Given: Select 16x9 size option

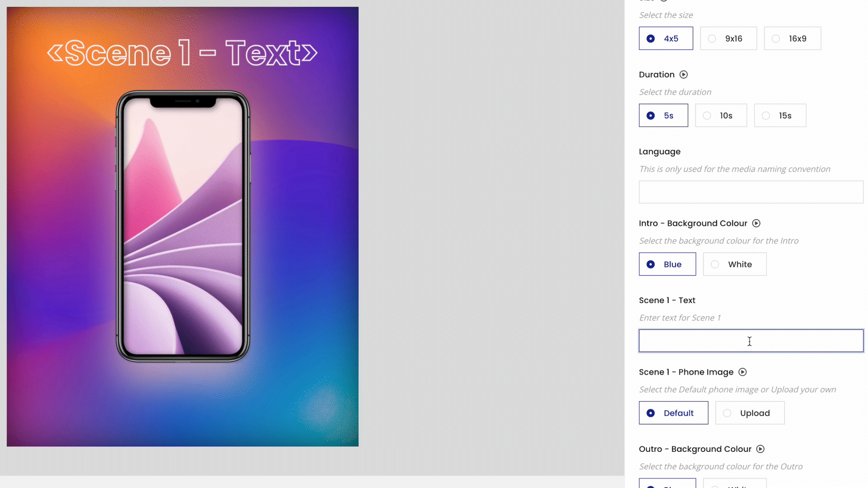Looking at the screenshot, I should coord(775,38).
